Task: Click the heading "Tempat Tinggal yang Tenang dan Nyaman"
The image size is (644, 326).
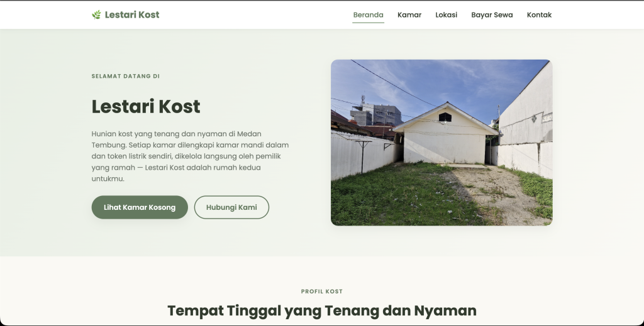Action: pyautogui.click(x=321, y=311)
